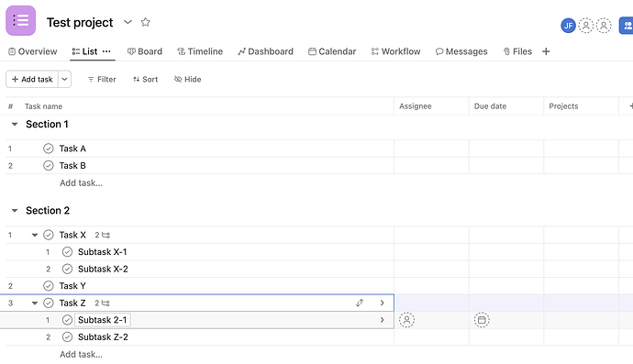Click the Task name column header
Screen dimensions: 633x364
point(43,106)
